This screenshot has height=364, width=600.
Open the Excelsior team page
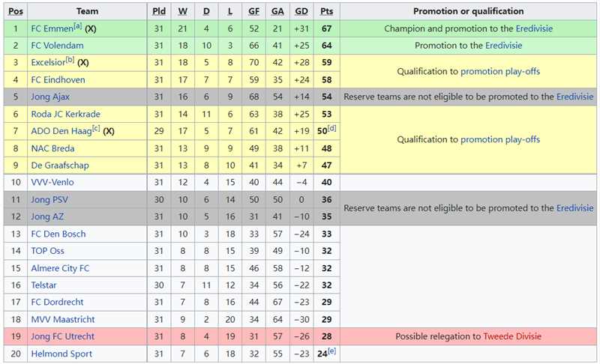pyautogui.click(x=48, y=63)
